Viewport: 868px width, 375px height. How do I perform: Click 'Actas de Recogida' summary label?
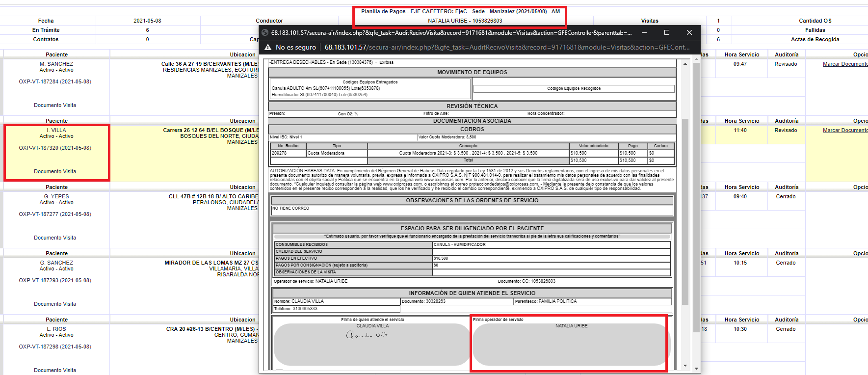[815, 39]
